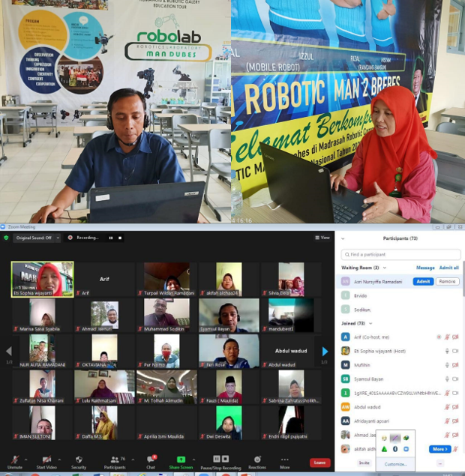Admit Asri Nursyifa Ramadani

(423, 282)
